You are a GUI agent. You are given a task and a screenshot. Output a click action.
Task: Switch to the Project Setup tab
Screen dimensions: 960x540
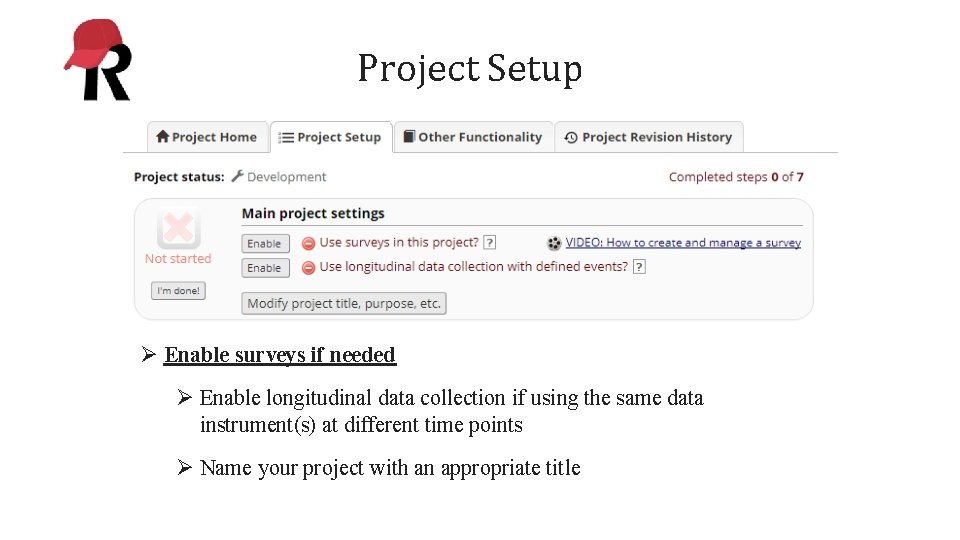click(x=331, y=137)
